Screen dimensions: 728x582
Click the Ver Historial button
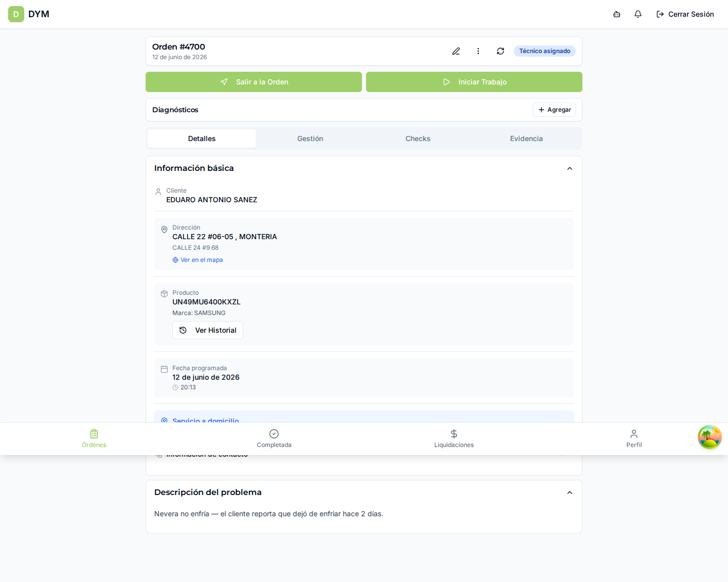(208, 330)
